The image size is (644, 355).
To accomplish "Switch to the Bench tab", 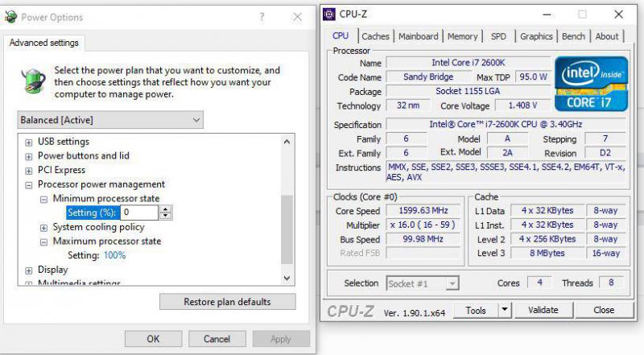I will pos(573,36).
